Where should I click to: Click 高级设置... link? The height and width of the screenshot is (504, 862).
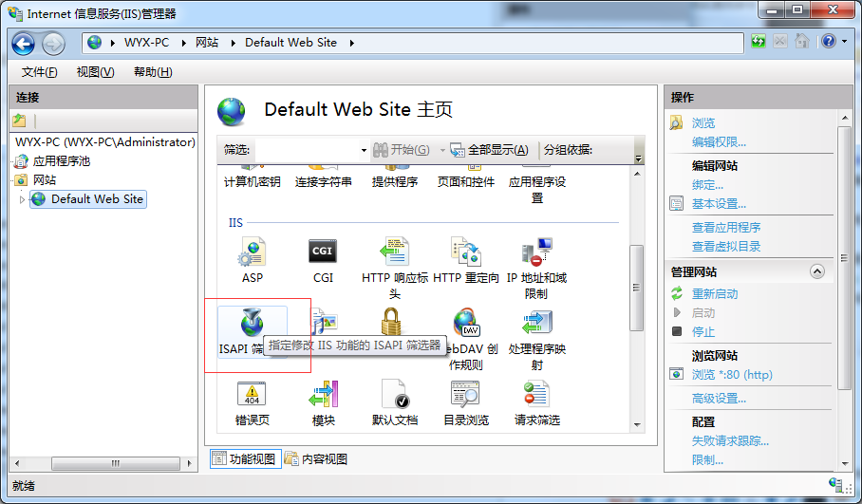click(719, 399)
